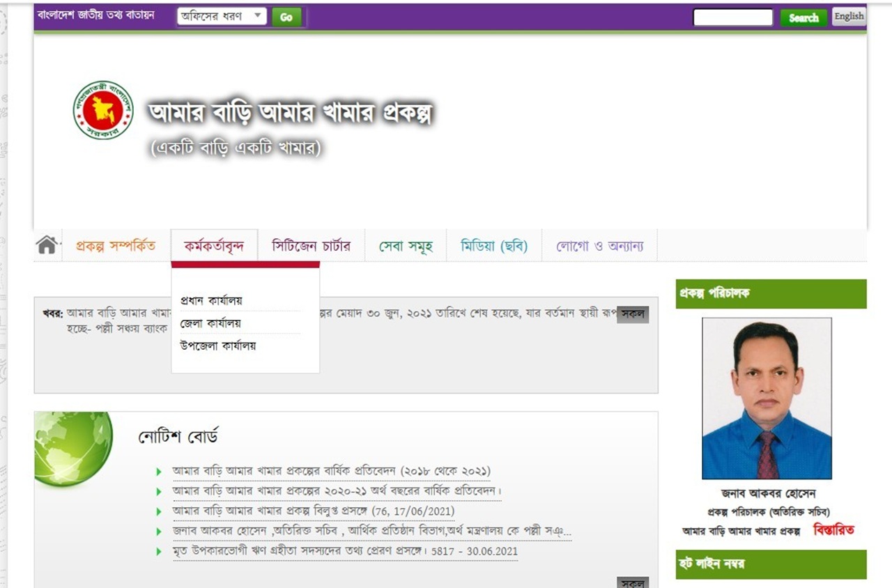Click the green globe icon beside নোটিশ বোর্ড
The width and height of the screenshot is (892, 588).
tap(72, 449)
